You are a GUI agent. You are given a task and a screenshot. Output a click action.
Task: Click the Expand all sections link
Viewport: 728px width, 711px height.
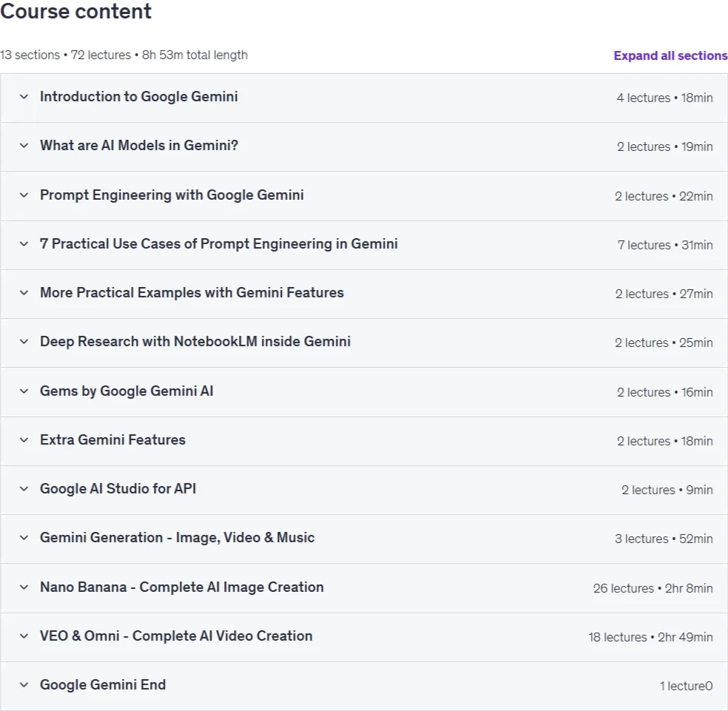click(670, 55)
